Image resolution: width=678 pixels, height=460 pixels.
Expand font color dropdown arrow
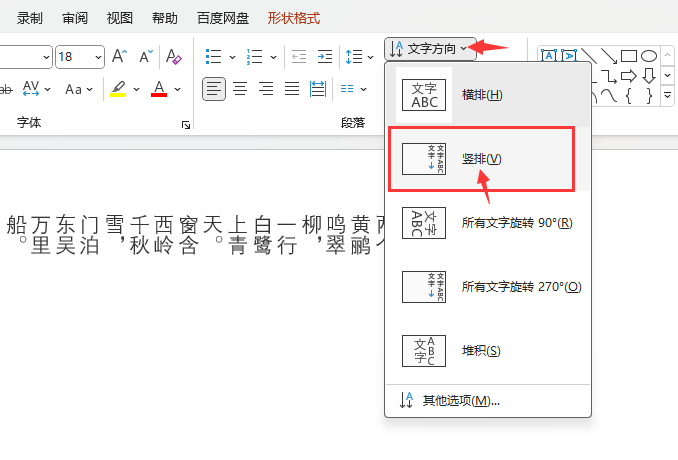click(x=177, y=89)
